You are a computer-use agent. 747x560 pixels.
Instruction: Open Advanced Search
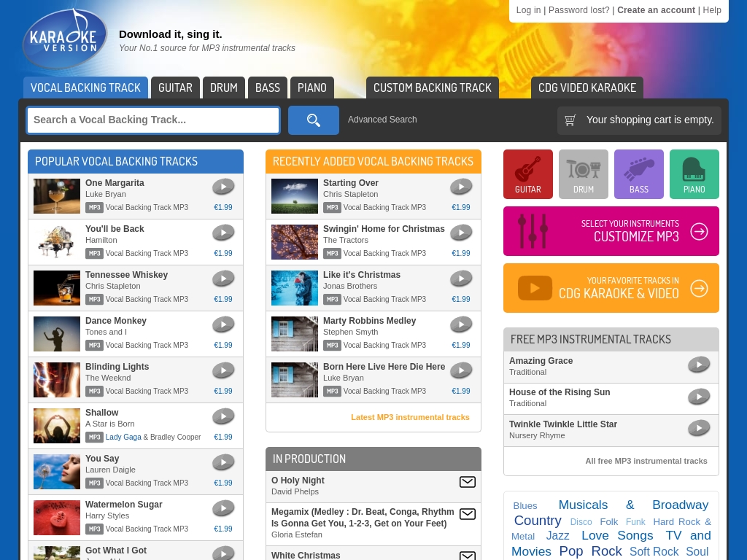382,120
